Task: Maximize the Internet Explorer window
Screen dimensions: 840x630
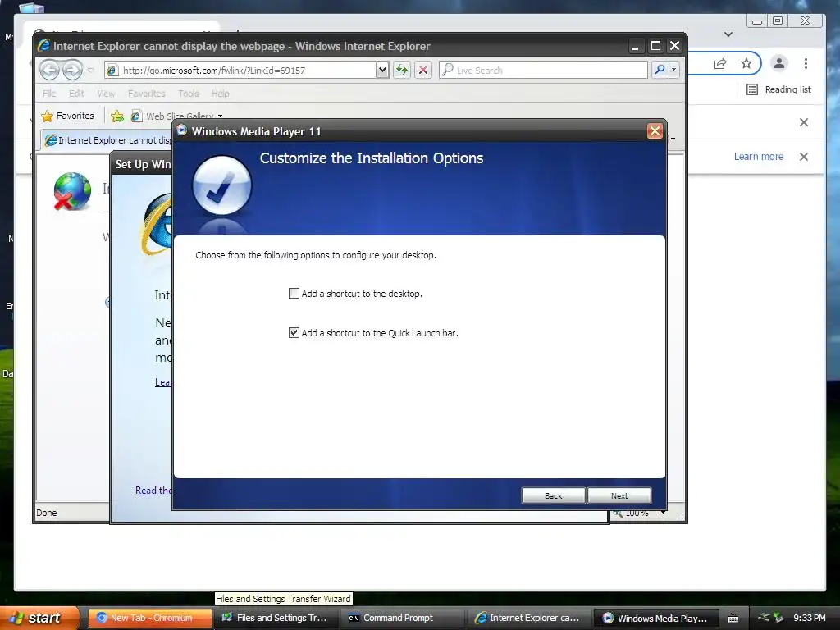Action: (655, 46)
